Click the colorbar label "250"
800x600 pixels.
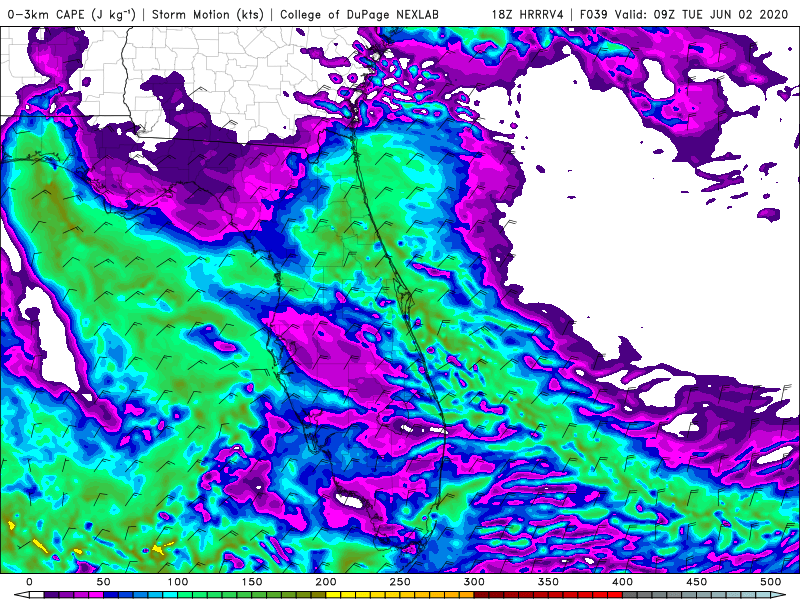399,582
